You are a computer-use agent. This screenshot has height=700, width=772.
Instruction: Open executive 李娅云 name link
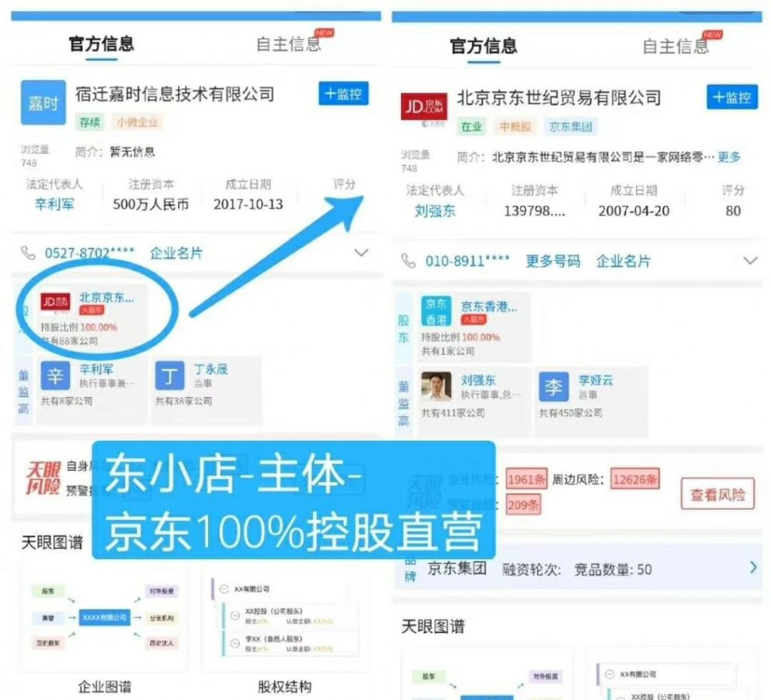coord(596,380)
